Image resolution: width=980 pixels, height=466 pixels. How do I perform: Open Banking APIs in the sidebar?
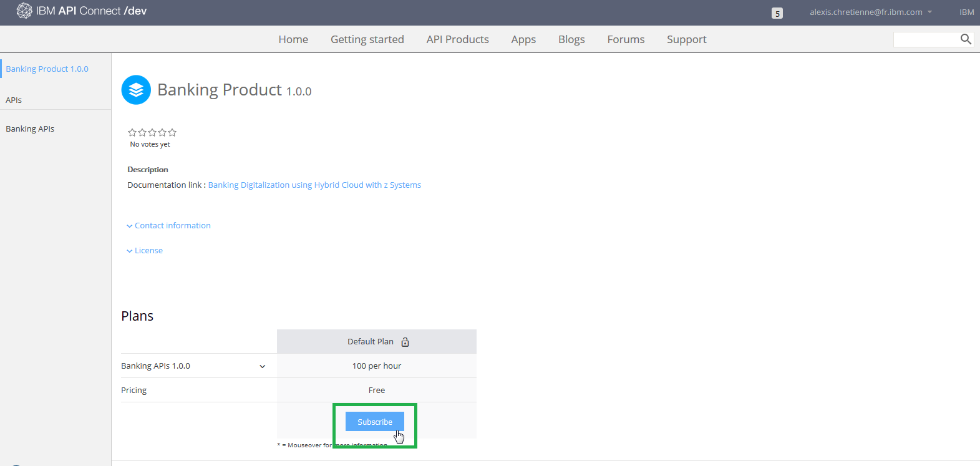pos(30,129)
